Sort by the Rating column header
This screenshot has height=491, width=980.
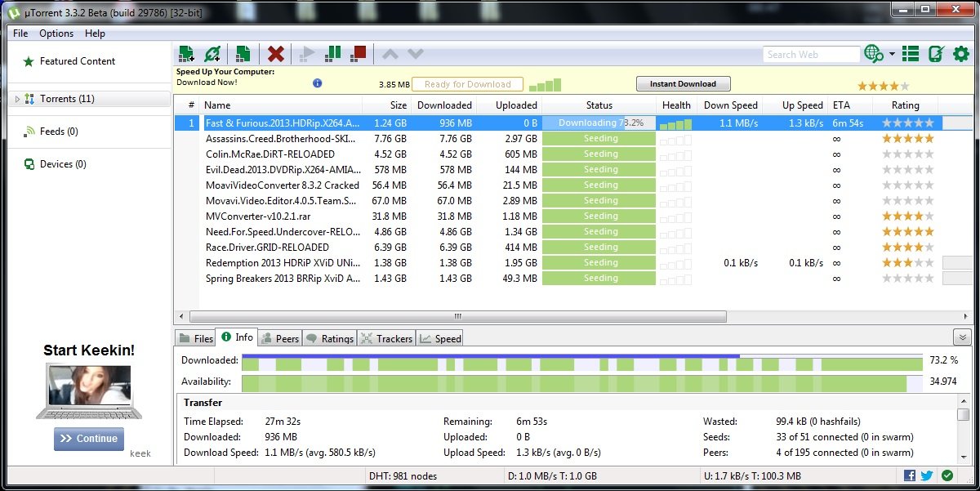pyautogui.click(x=905, y=105)
